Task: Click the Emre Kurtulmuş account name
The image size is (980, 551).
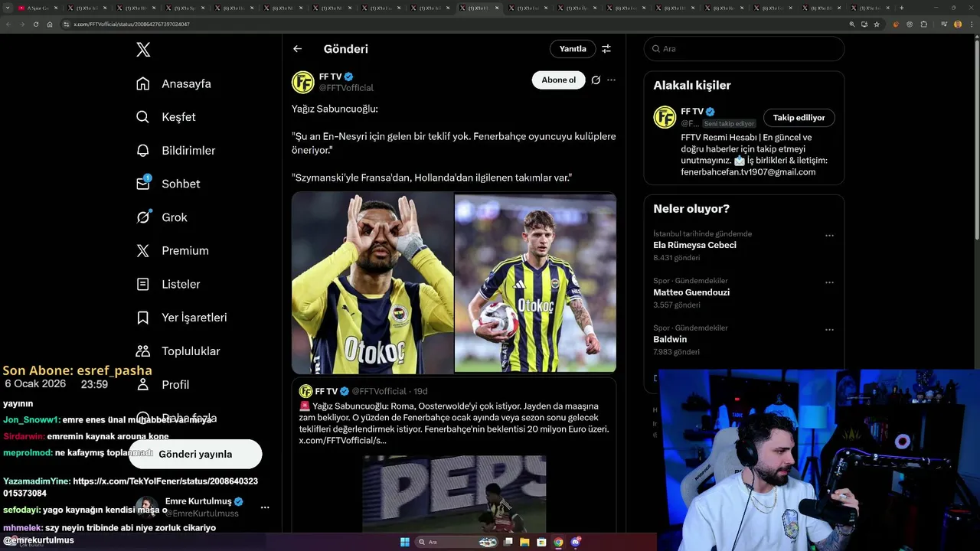Action: pos(198,501)
